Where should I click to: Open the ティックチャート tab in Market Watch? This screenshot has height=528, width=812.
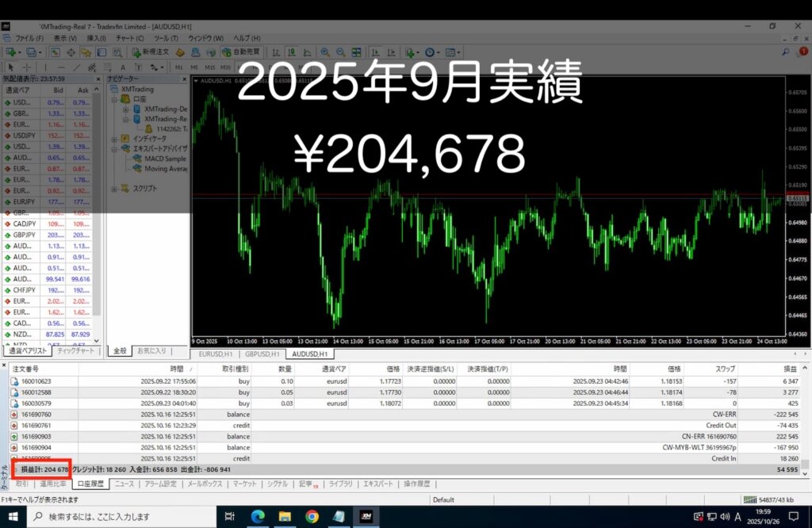click(76, 350)
